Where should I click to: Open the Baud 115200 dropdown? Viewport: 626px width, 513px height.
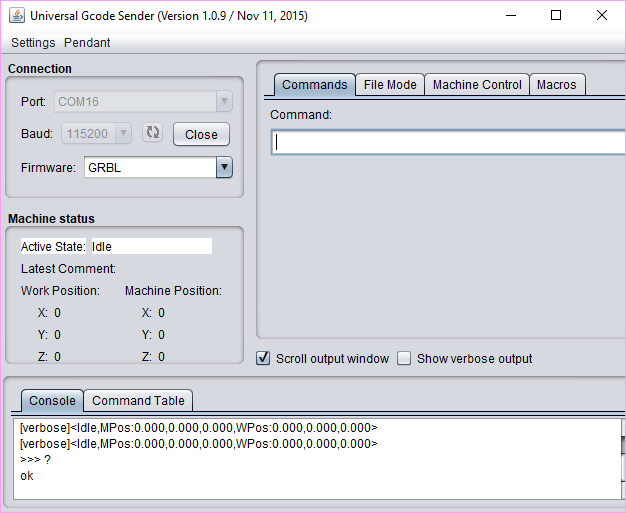[x=96, y=133]
